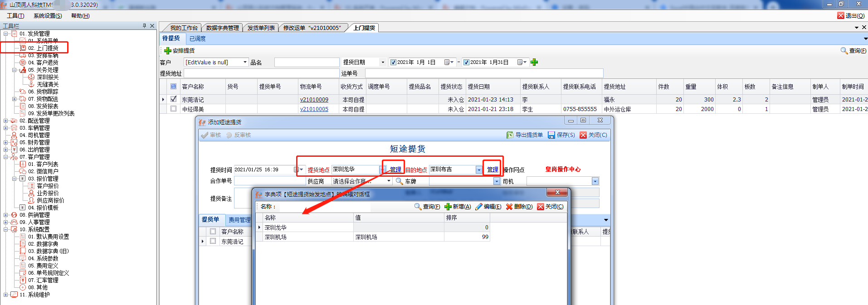Screen dimensions: 868x305
Task: Click the v21010009 logistics number link
Action: pos(314,100)
